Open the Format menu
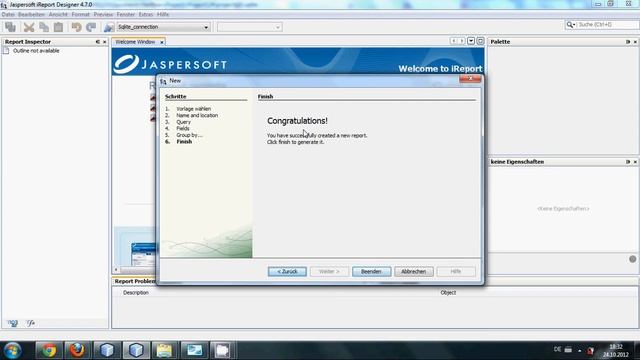Screen dimensions: 640x360 (x=80, y=14)
